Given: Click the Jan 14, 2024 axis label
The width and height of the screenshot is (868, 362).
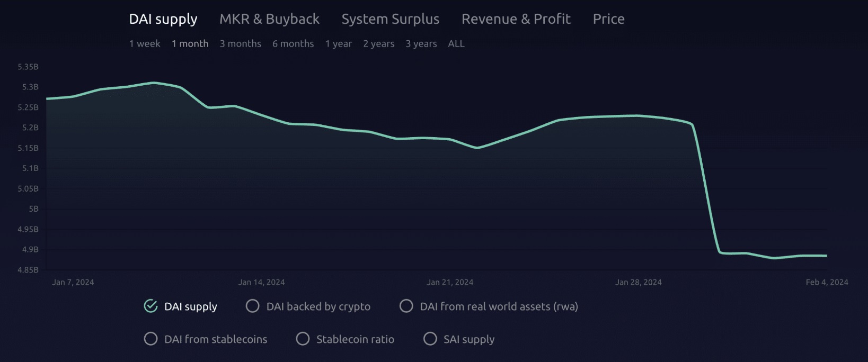Looking at the screenshot, I should 262,283.
